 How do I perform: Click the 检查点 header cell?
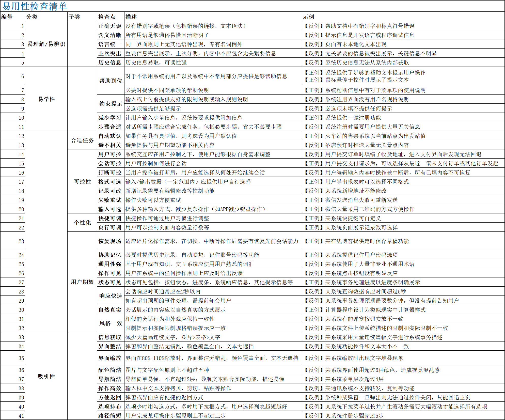pyautogui.click(x=107, y=17)
